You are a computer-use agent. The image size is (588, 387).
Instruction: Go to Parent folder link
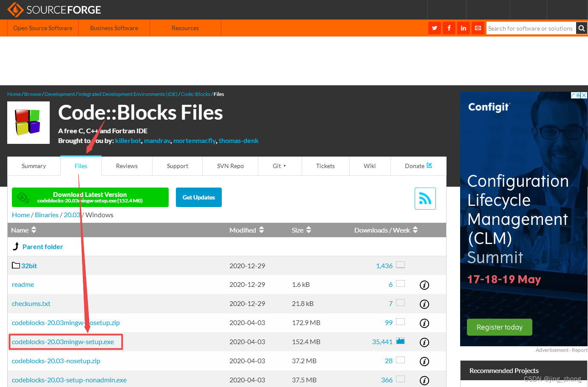[x=42, y=247]
